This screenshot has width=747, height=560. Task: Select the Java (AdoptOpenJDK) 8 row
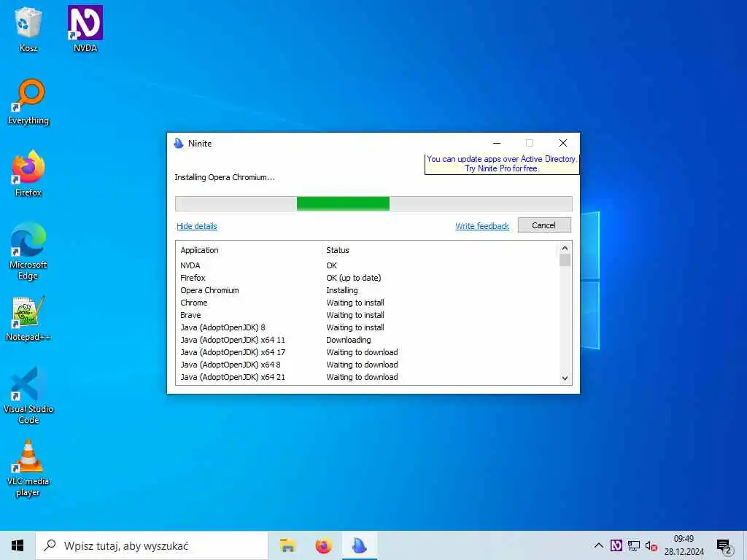pos(366,327)
